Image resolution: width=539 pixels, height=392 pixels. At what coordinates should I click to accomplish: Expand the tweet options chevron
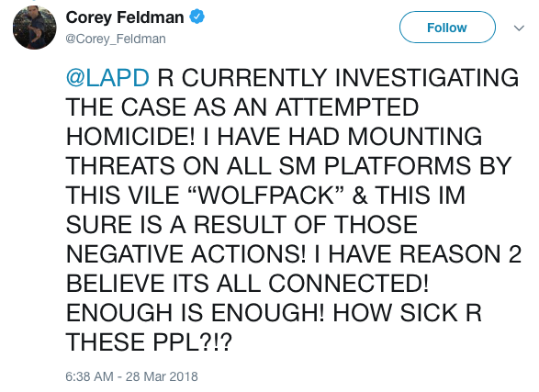click(x=519, y=28)
